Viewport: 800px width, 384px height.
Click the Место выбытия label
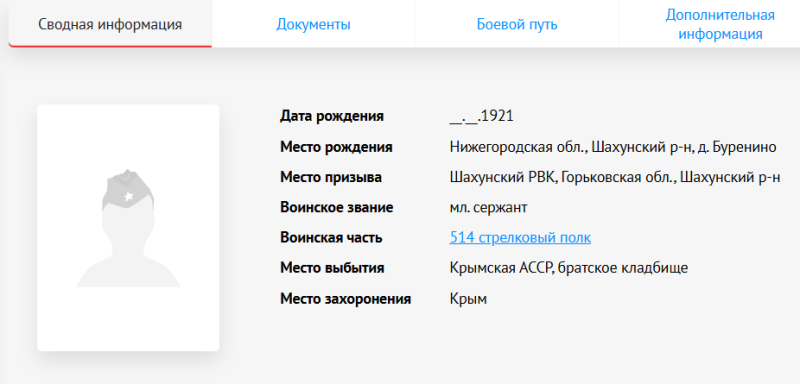(332, 268)
